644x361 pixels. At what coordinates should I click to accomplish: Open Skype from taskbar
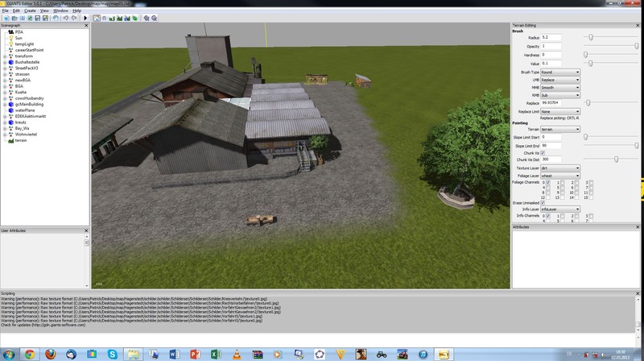112,354
